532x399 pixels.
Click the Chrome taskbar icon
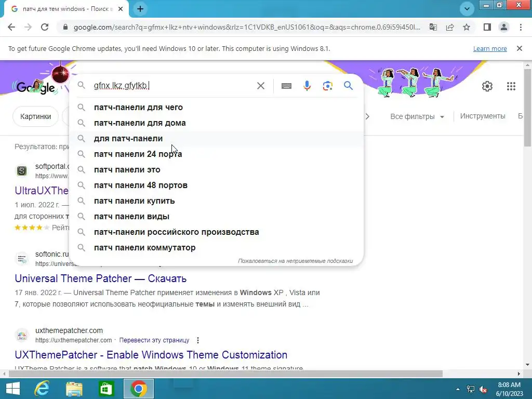coord(138,389)
